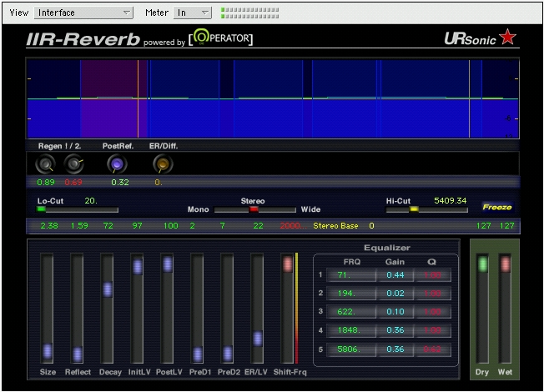Click the input level meter LEDs
The height and width of the screenshot is (392, 544).
pyautogui.click(x=250, y=13)
